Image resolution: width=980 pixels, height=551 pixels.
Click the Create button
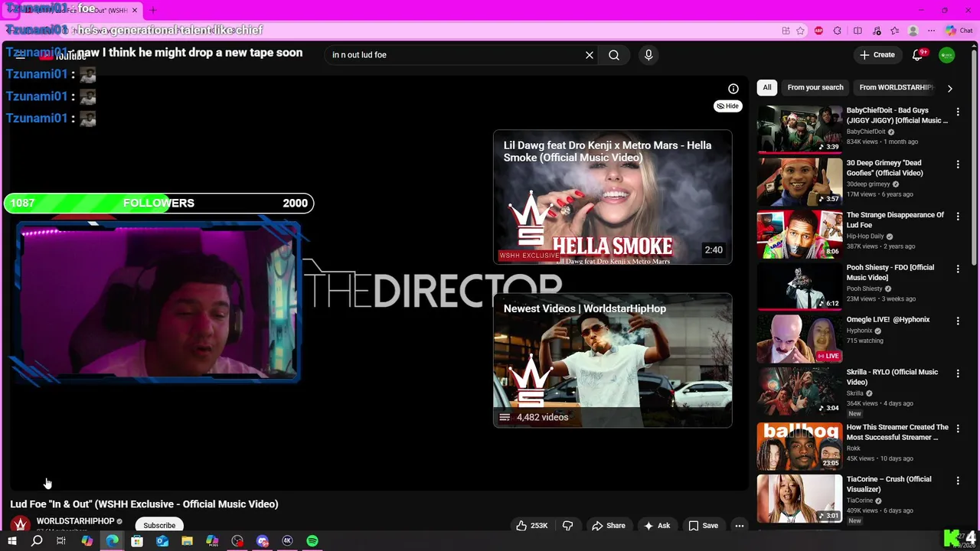tap(877, 55)
